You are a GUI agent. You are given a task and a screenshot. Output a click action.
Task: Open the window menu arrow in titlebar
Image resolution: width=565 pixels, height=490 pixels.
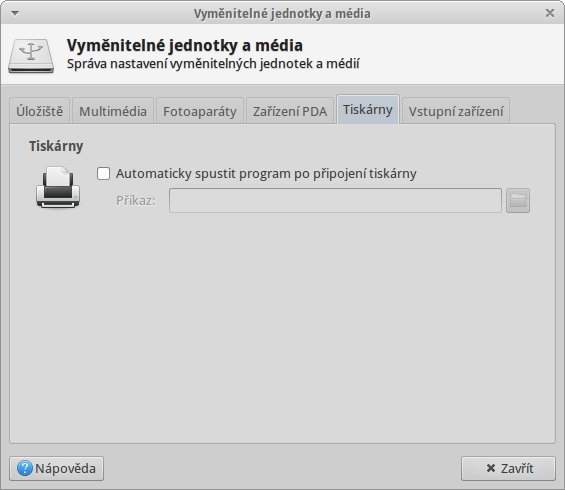[15, 13]
